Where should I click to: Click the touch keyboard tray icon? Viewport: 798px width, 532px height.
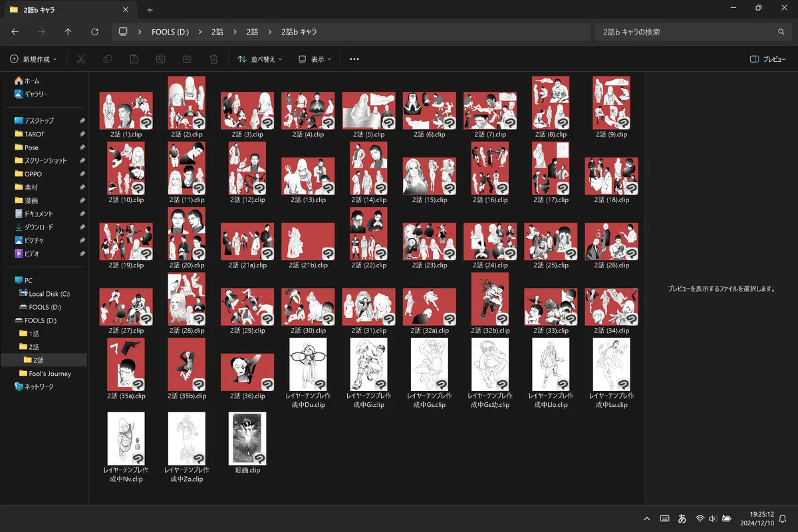(x=664, y=518)
